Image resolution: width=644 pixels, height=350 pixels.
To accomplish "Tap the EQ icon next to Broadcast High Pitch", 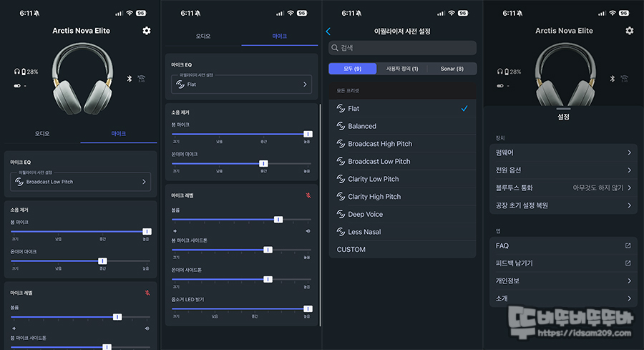I will tap(341, 144).
